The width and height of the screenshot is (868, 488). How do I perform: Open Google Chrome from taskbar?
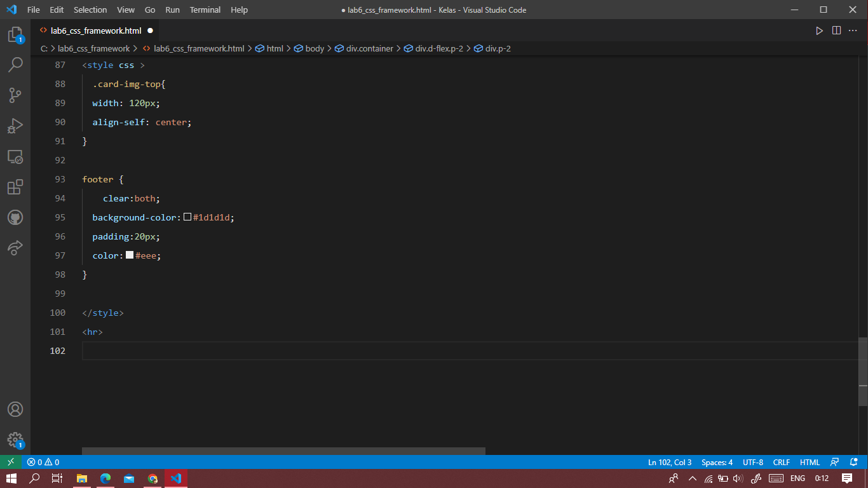tap(153, 478)
